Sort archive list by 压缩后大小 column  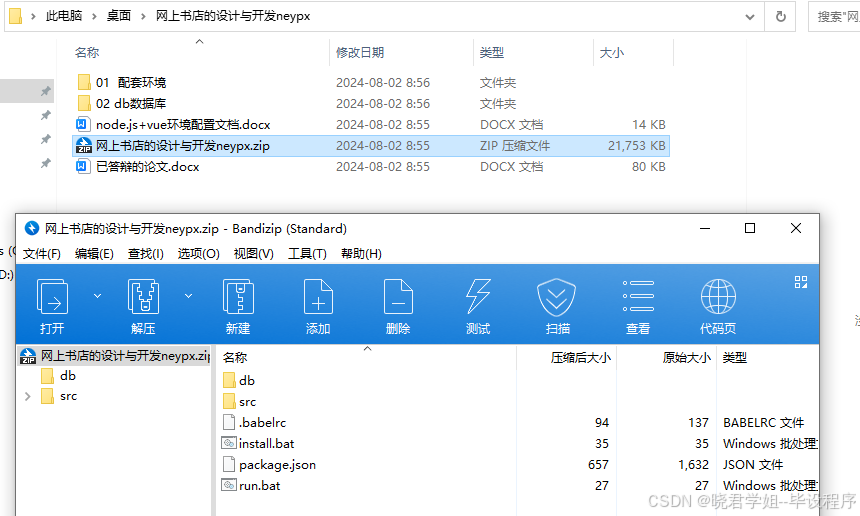tap(580, 358)
